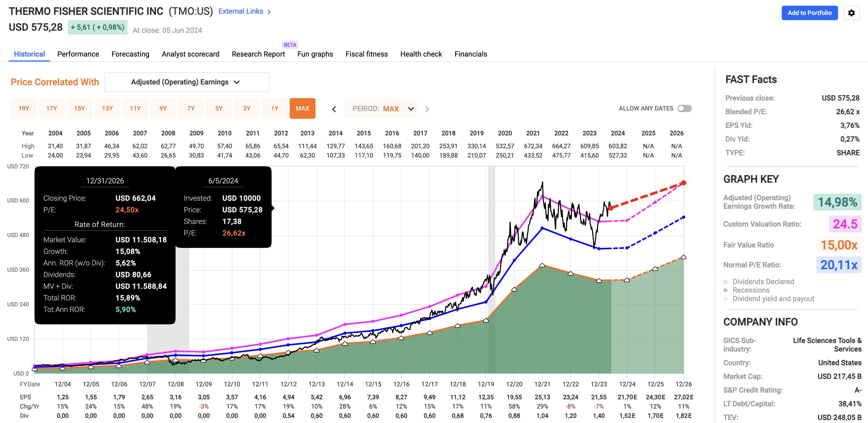Expand the Period MAX dropdown
Viewport: 868px width, 423px height.
point(381,108)
